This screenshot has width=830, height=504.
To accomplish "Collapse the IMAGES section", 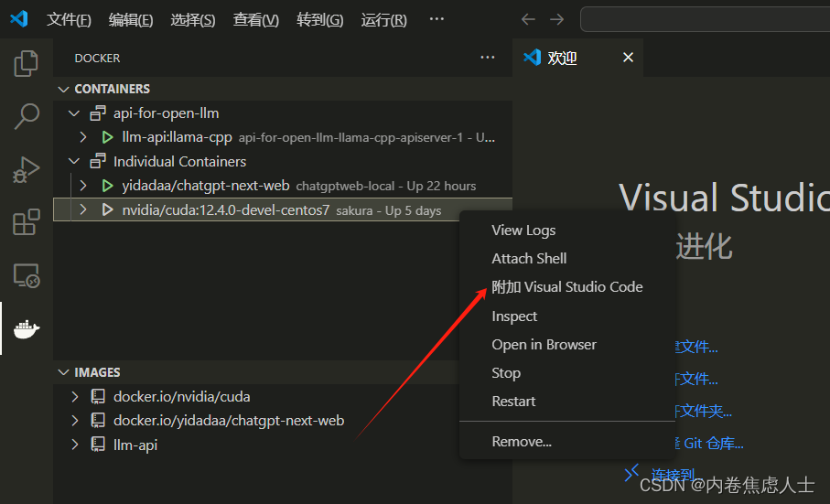I will coord(63,372).
